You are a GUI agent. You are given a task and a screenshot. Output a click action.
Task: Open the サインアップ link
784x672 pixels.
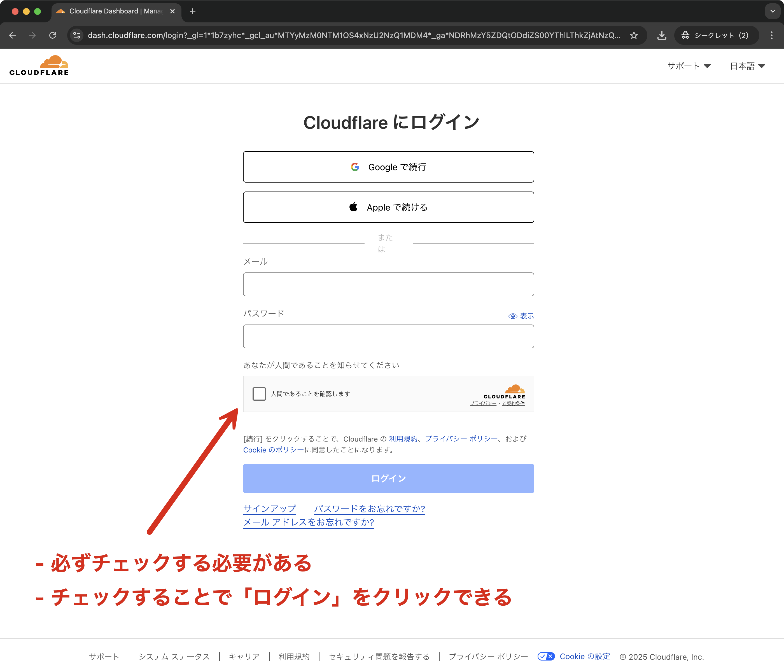tap(269, 508)
